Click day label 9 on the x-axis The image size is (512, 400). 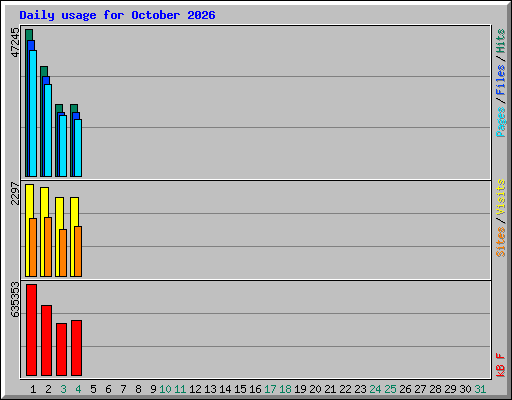(153, 389)
